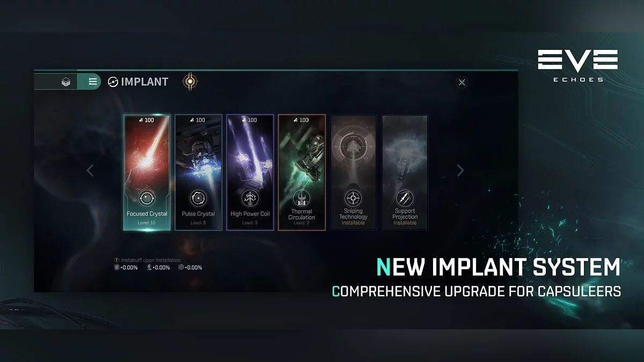644x362 pixels.
Task: Click the High Power Coil emblem icon
Action: pos(250,198)
